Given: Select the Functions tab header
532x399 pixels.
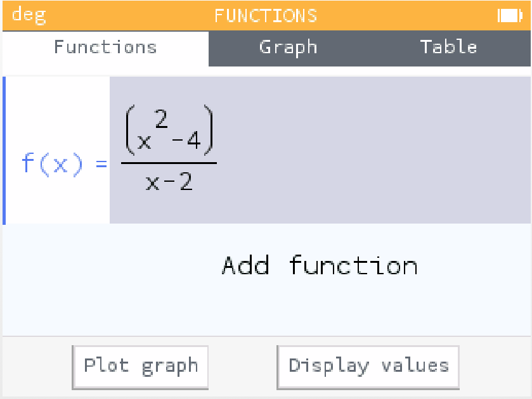Looking at the screenshot, I should click(105, 47).
